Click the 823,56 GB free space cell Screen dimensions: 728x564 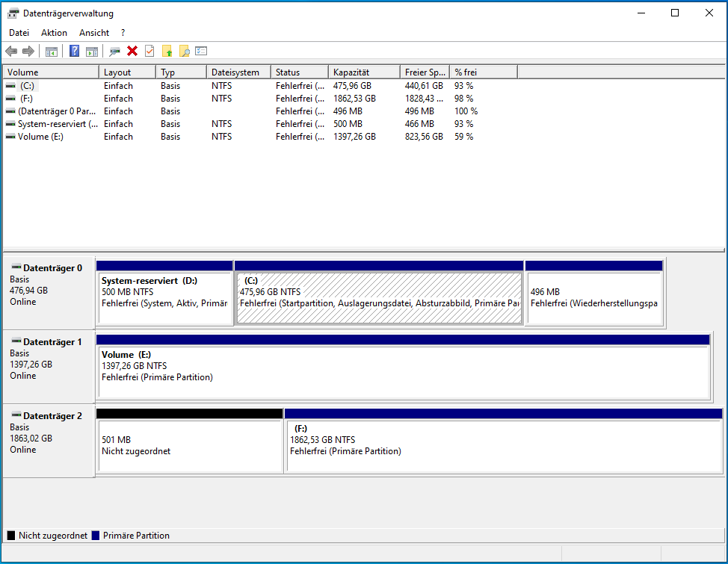424,137
